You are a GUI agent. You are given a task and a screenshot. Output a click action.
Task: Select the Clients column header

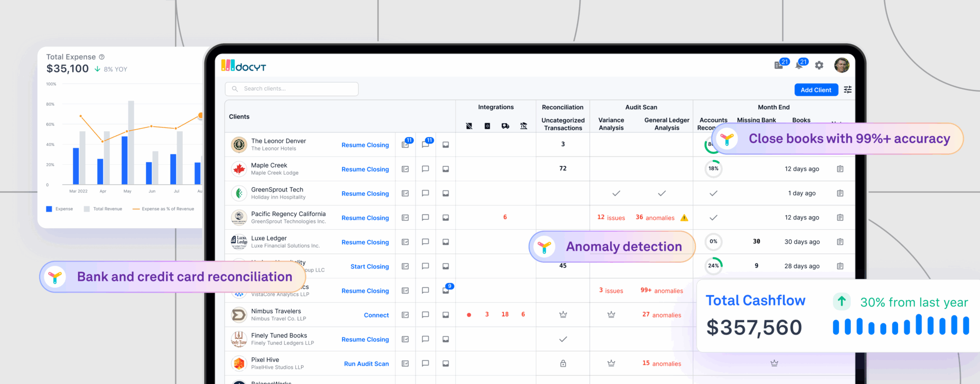coord(239,117)
